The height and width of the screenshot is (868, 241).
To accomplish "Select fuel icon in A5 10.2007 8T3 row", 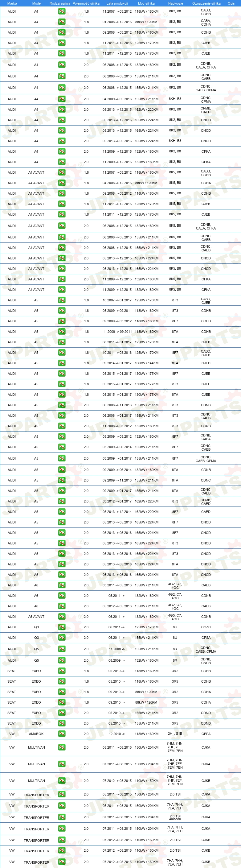I will click(x=62, y=300).
